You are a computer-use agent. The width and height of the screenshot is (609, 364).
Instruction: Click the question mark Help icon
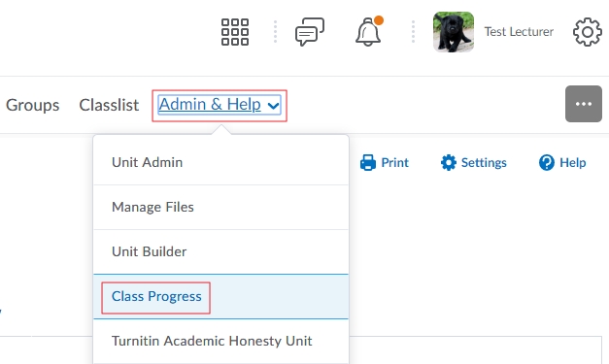[x=547, y=163]
